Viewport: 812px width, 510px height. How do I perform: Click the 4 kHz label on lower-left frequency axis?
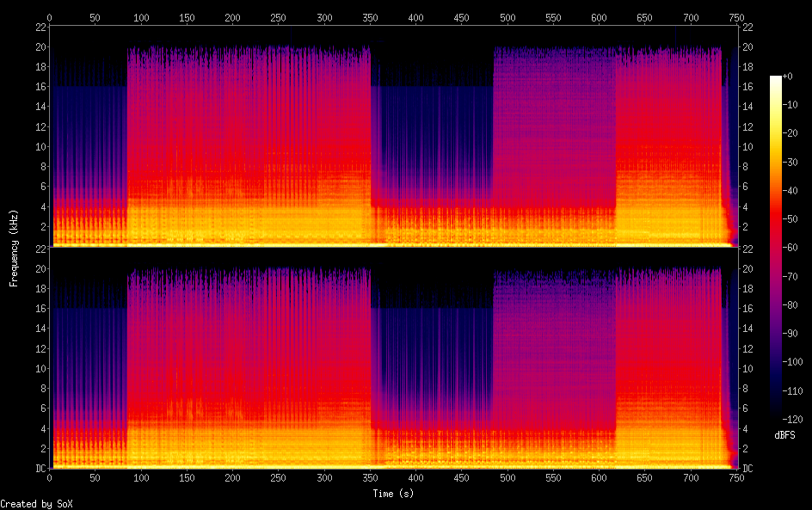[41, 428]
